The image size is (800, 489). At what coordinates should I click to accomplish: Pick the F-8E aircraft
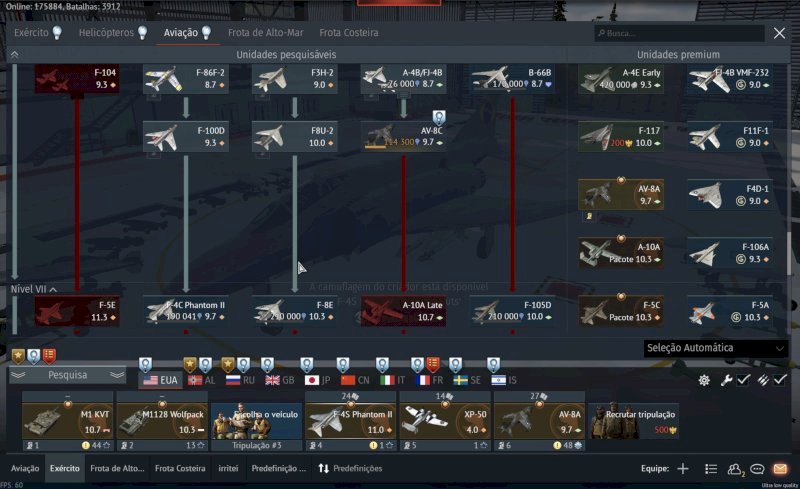294,311
